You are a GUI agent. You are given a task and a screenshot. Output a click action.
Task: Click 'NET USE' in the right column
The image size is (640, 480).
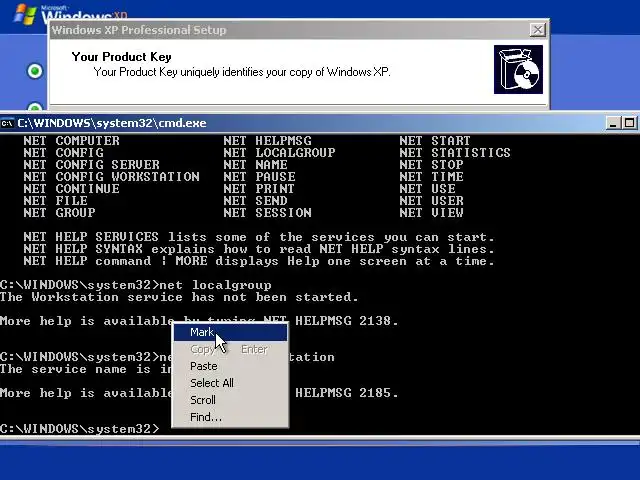[427, 189]
